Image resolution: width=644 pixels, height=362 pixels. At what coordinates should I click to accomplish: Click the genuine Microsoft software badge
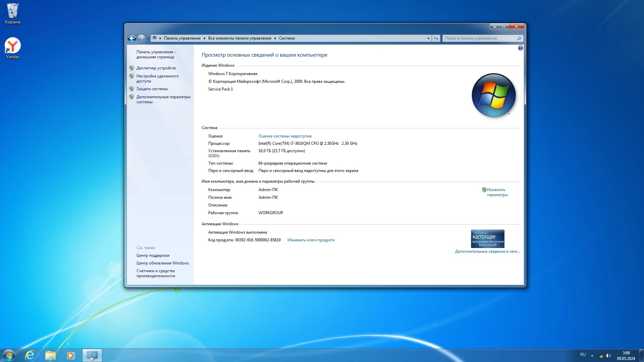point(487,239)
